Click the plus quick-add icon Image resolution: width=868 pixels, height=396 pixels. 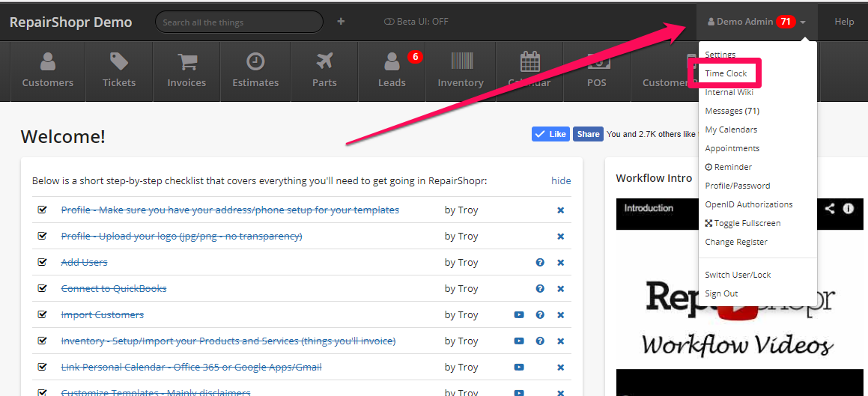341,22
